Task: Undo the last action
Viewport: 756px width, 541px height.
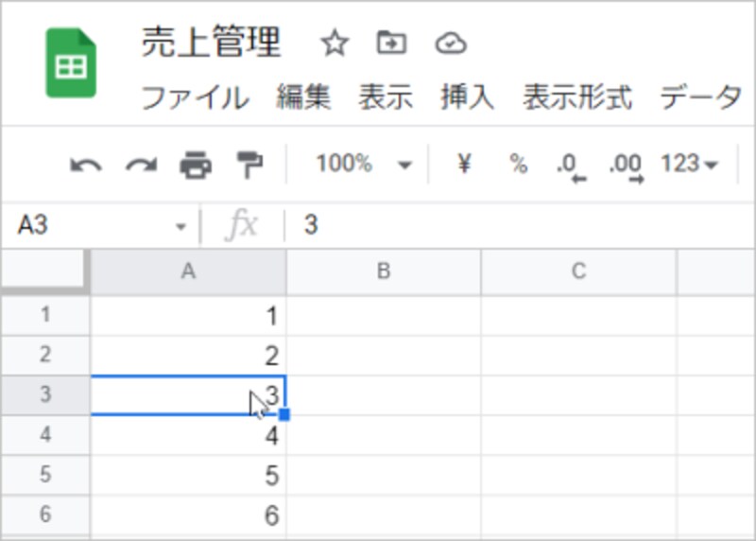Action: tap(86, 166)
